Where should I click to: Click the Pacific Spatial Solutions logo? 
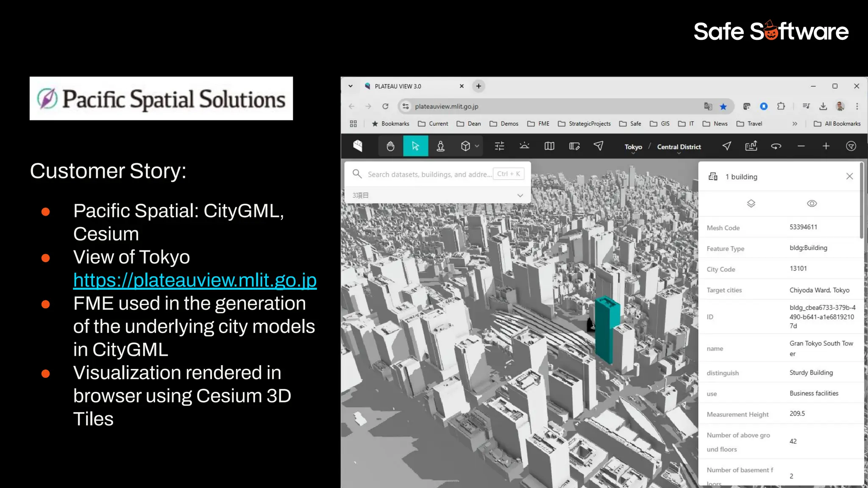pos(161,98)
